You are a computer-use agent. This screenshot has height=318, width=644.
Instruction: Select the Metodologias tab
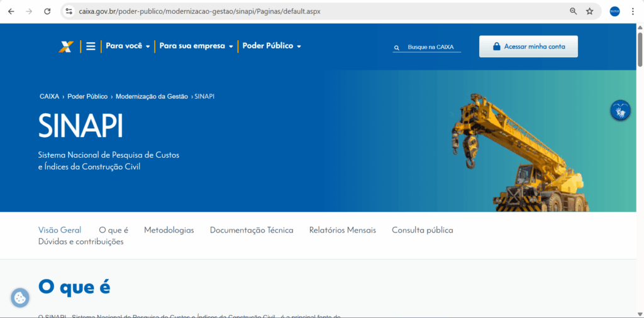[169, 230]
